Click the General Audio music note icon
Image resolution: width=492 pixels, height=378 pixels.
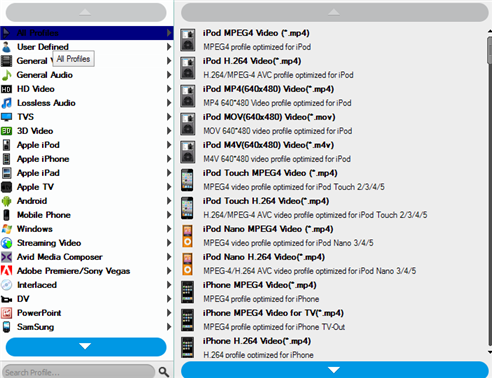(6, 75)
